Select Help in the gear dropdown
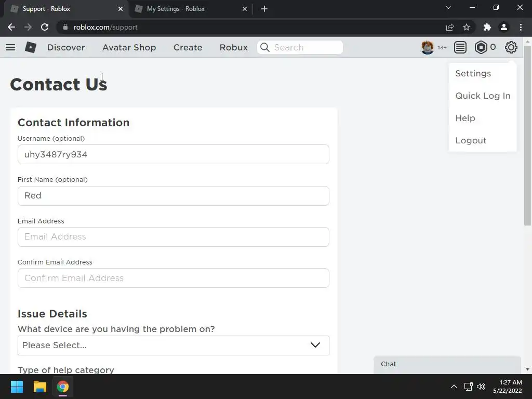Viewport: 532px width, 399px height. (x=465, y=118)
